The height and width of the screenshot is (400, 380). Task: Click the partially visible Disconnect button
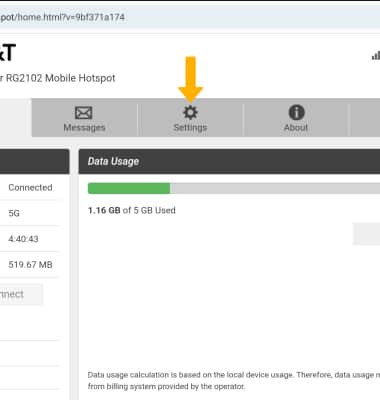[x=21, y=294]
